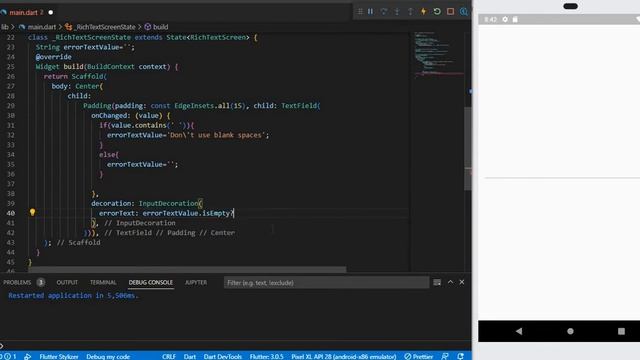Click the debug console filter input
Image resolution: width=640 pixels, height=360 pixels.
point(326,282)
